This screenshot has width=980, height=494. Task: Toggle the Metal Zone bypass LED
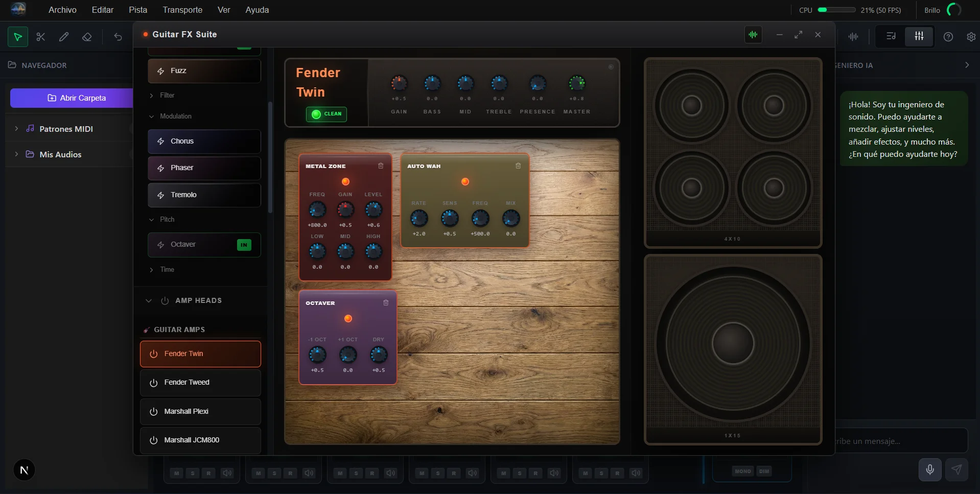(345, 182)
